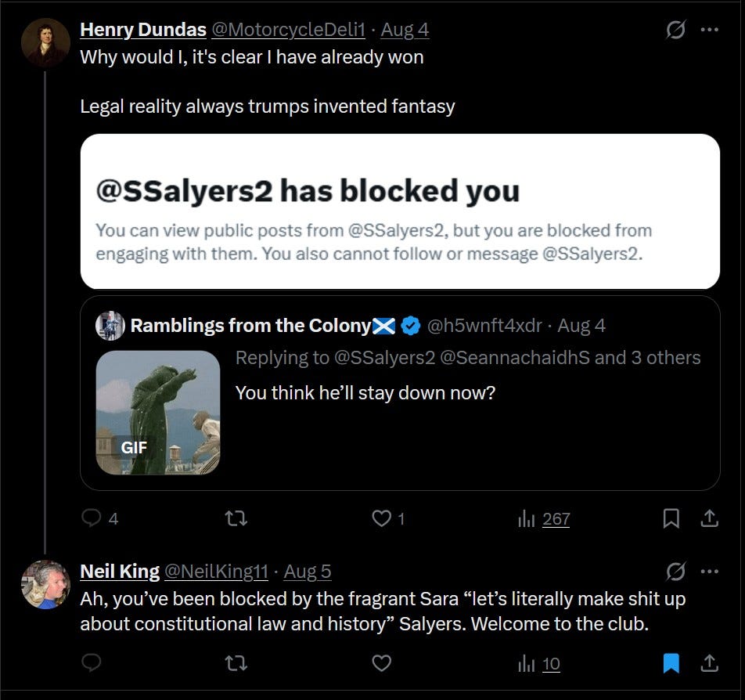Open Neil King's profile name link
The image size is (745, 700).
click(x=120, y=571)
